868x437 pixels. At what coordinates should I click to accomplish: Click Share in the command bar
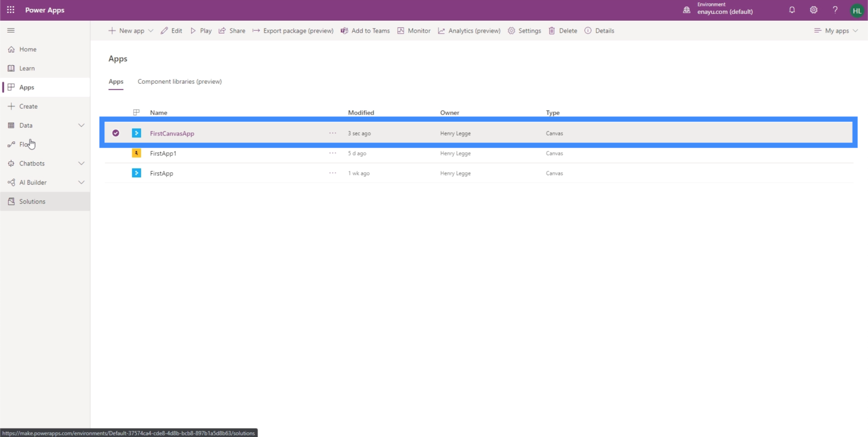coord(232,31)
